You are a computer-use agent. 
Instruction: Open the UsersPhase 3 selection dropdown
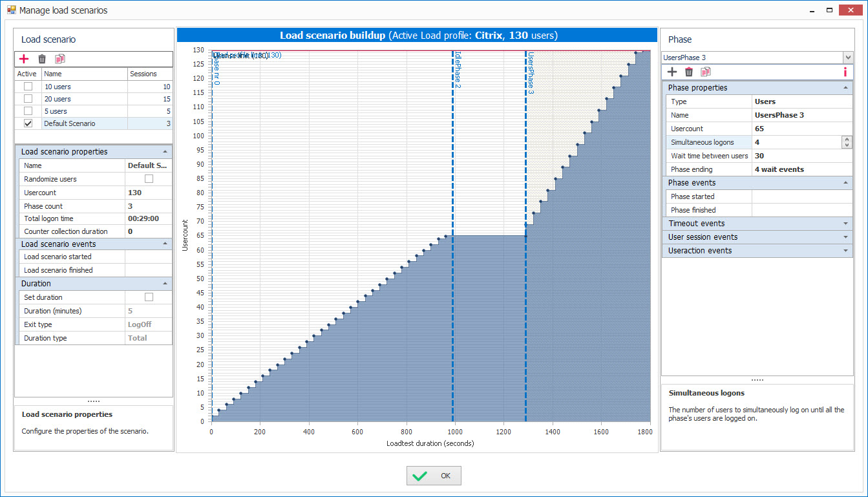pyautogui.click(x=847, y=58)
